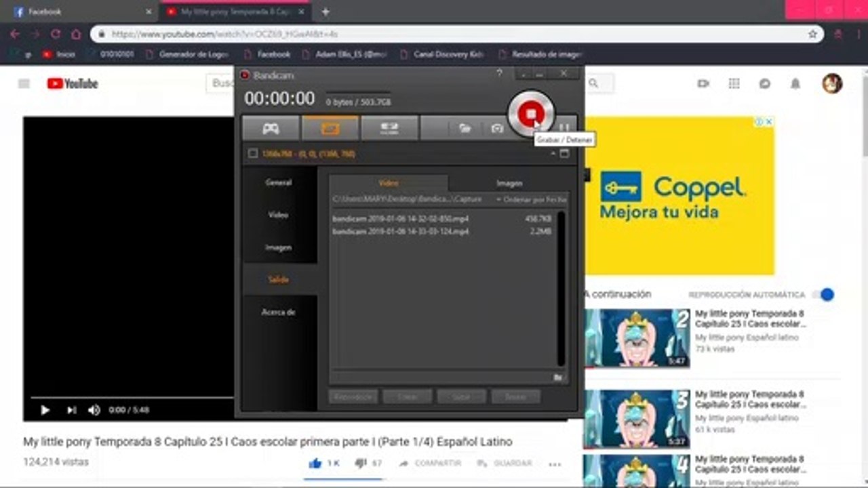Screen dimensions: 868x488
Task: Play the YouTube video
Action: pyautogui.click(x=45, y=410)
